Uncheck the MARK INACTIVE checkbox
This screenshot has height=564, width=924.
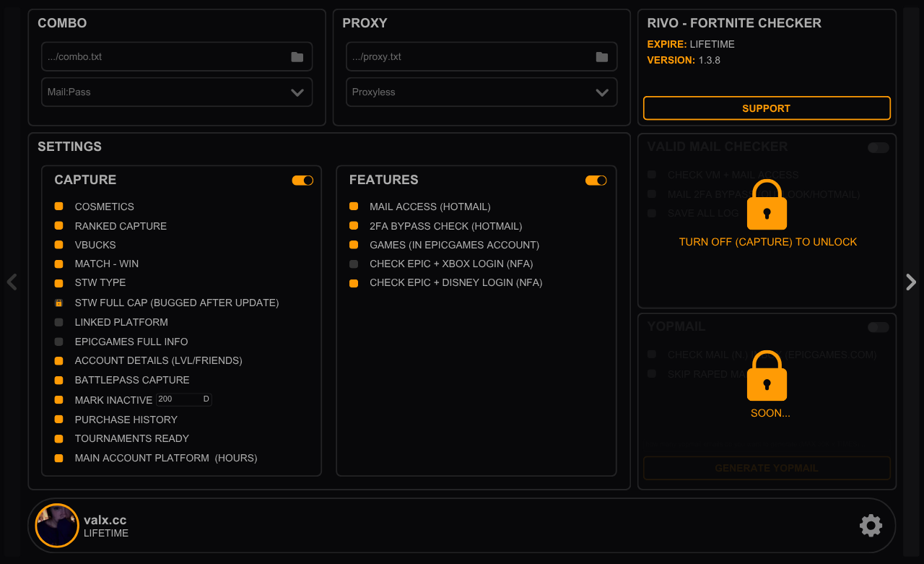point(59,399)
